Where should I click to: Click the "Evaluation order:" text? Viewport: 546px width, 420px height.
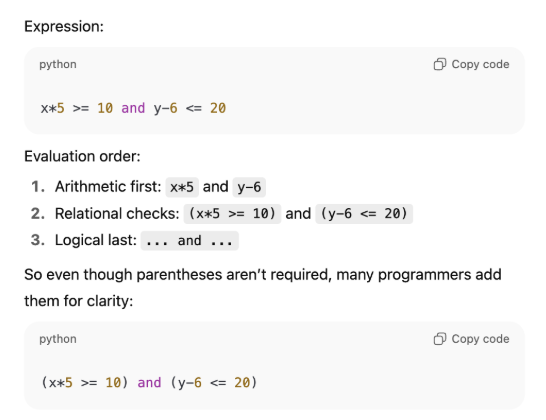pyautogui.click(x=82, y=156)
